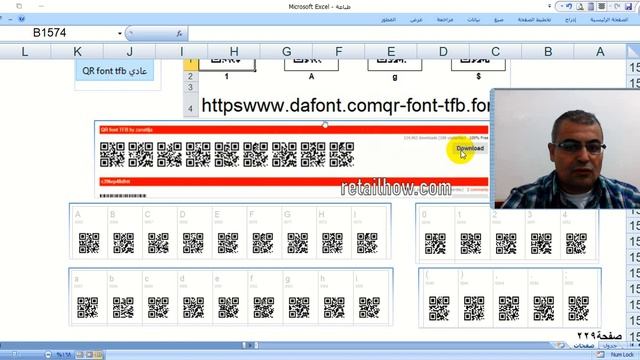Screen dimensions: 640x360
Task: Click the Download button on dafont image
Action: (x=470, y=148)
